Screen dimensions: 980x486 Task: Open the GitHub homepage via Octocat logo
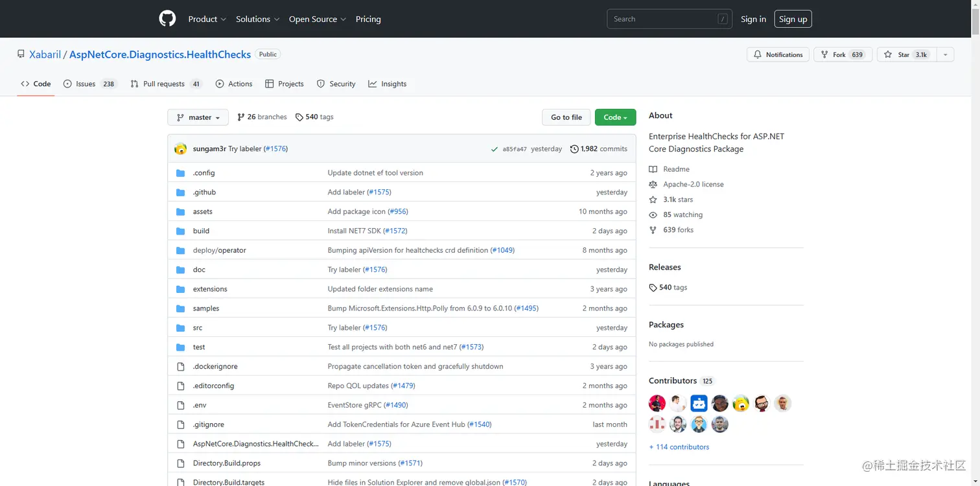pyautogui.click(x=167, y=19)
